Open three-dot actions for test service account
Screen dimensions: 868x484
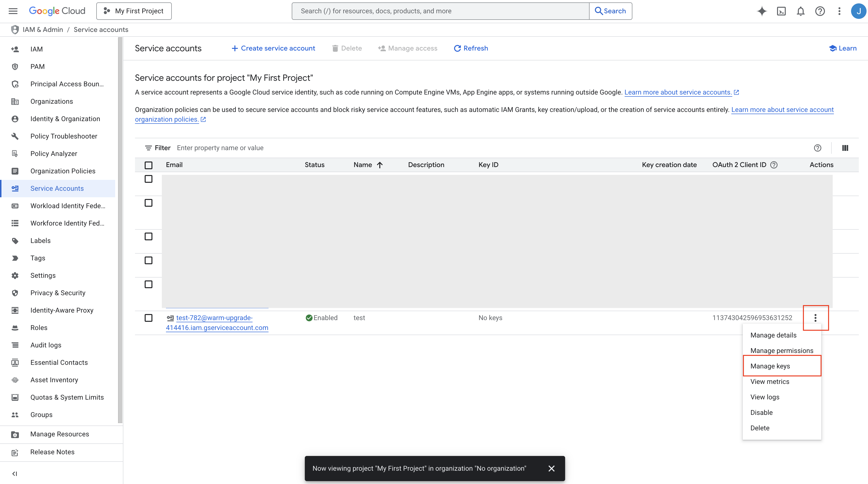(816, 318)
